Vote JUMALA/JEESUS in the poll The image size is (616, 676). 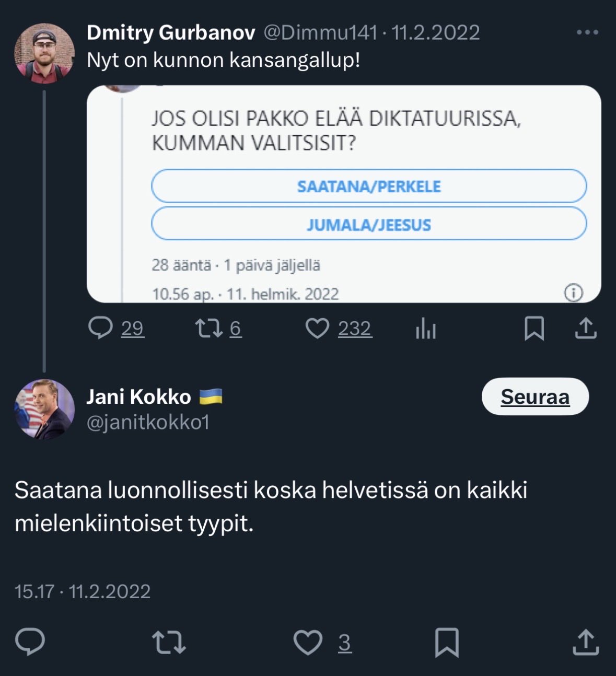(x=369, y=225)
